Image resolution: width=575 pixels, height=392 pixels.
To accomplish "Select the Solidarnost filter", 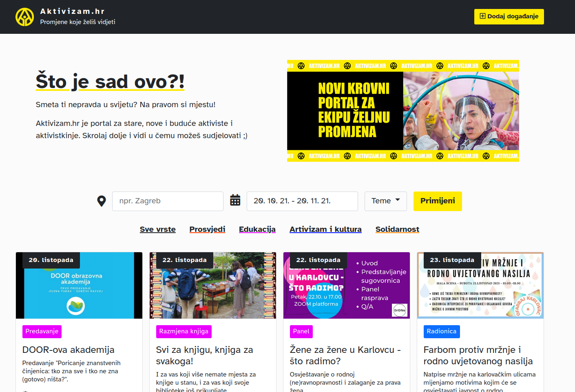I will 397,229.
